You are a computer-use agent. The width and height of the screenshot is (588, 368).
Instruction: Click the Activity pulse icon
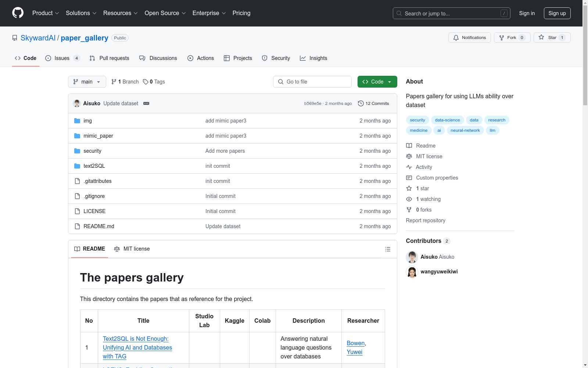tap(409, 167)
